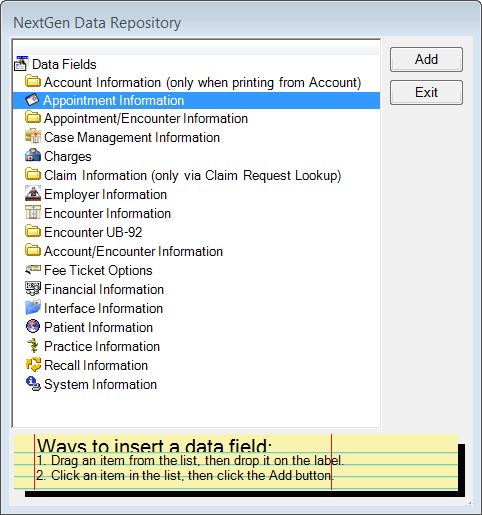Choose Account/Encounter Information in list
Viewport: 482px width, 515px height.
click(133, 251)
